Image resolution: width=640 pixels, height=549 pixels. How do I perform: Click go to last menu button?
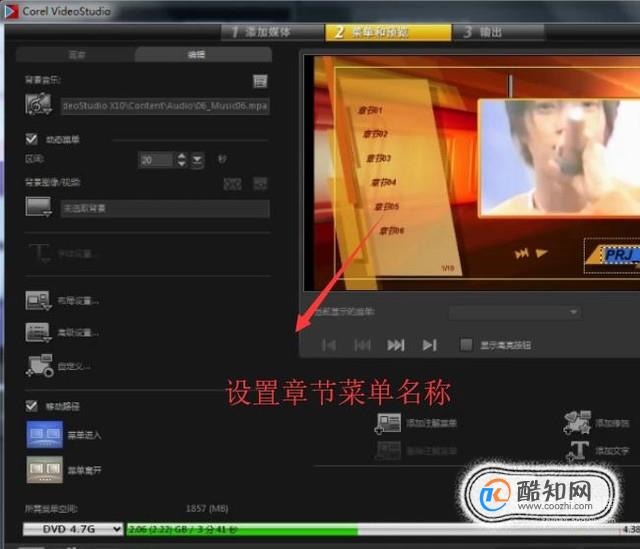(x=429, y=345)
